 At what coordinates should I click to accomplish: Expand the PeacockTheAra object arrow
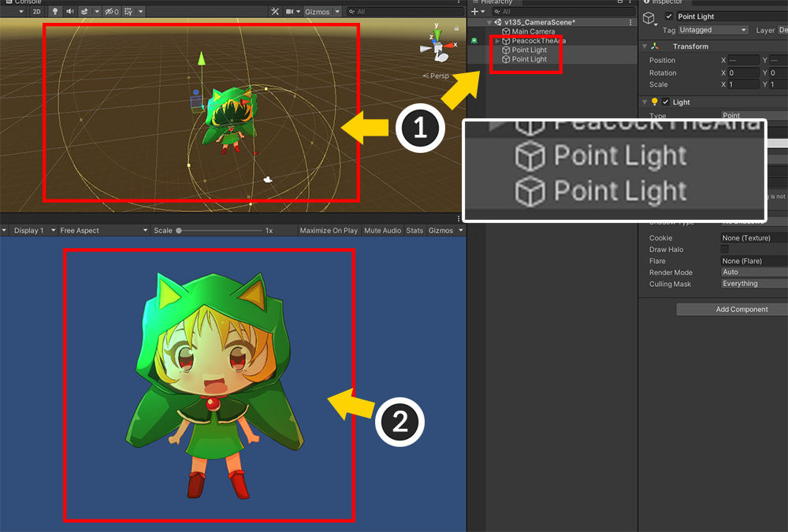point(497,41)
